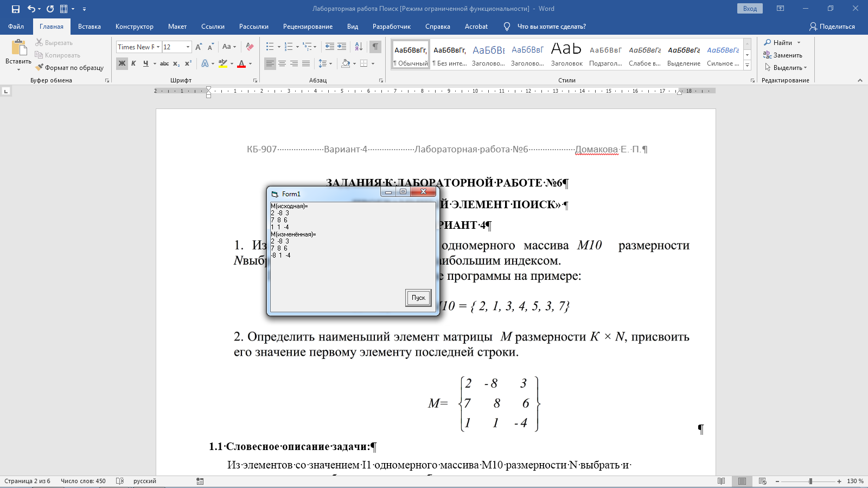Toggle strikethrough abc formatting
Viewport: 868px width, 488px height.
pyautogui.click(x=164, y=63)
